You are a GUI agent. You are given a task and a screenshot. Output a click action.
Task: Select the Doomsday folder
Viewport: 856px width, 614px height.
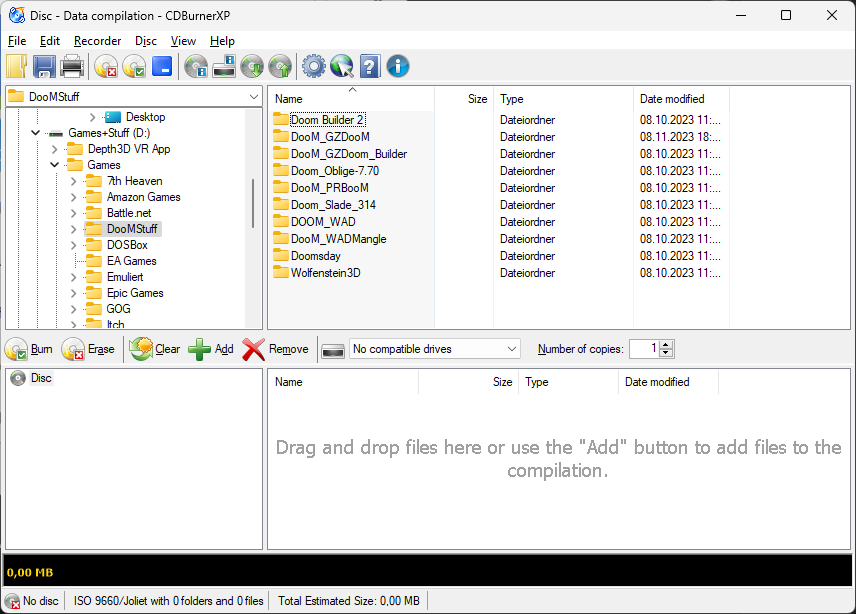coord(316,255)
